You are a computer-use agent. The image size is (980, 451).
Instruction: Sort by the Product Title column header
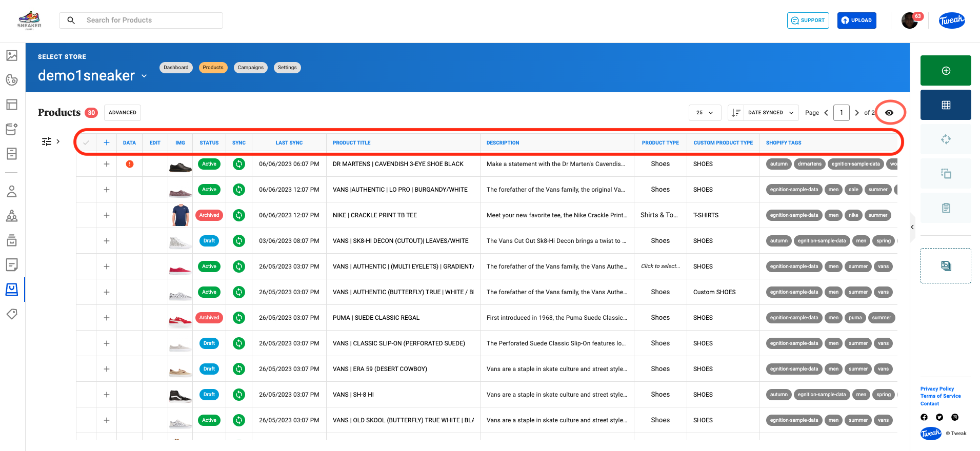click(x=352, y=143)
